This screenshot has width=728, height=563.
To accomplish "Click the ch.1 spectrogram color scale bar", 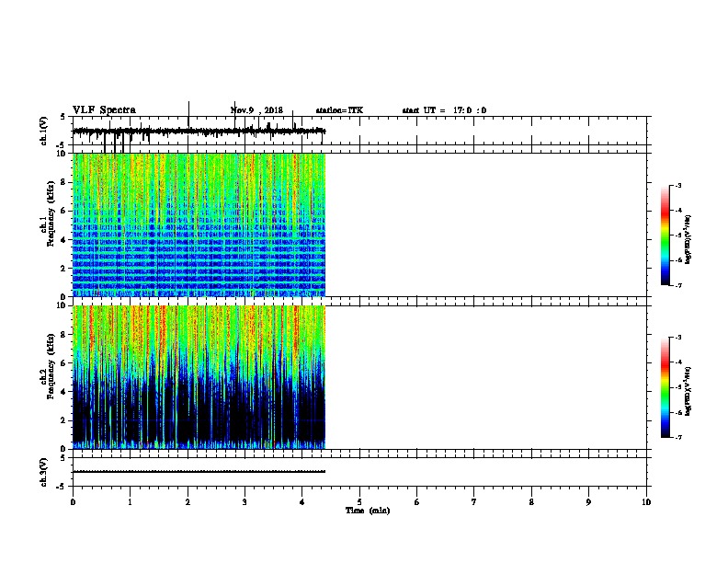I will click(665, 236).
